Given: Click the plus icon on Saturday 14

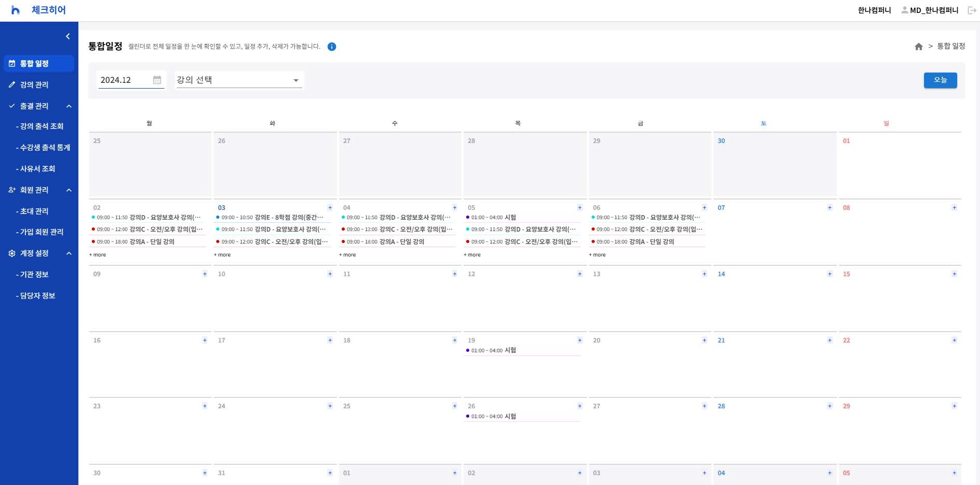Looking at the screenshot, I should coord(830,274).
